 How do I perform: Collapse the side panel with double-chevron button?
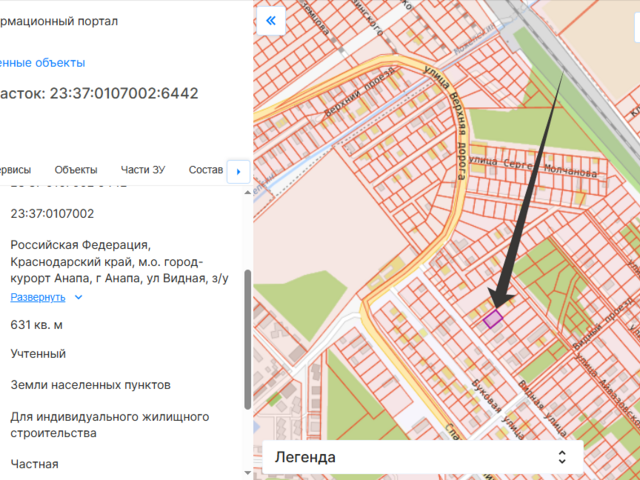point(271,20)
